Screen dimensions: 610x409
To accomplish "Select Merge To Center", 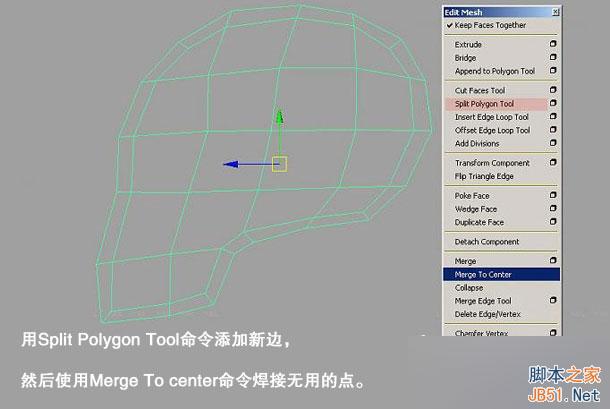I will click(501, 274).
